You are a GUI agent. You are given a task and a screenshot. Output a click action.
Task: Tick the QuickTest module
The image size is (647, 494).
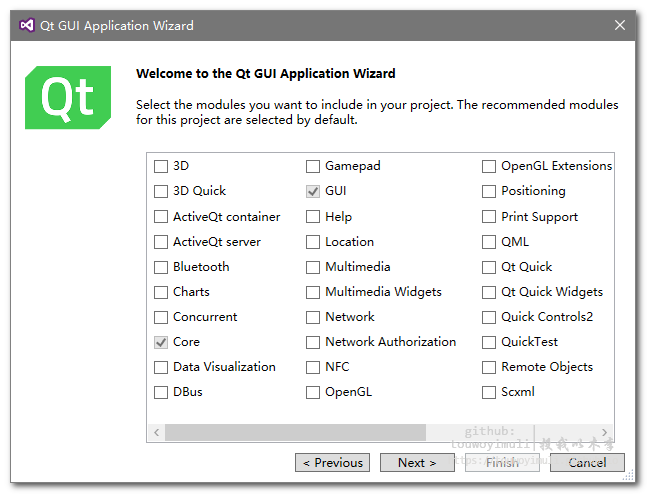point(489,342)
